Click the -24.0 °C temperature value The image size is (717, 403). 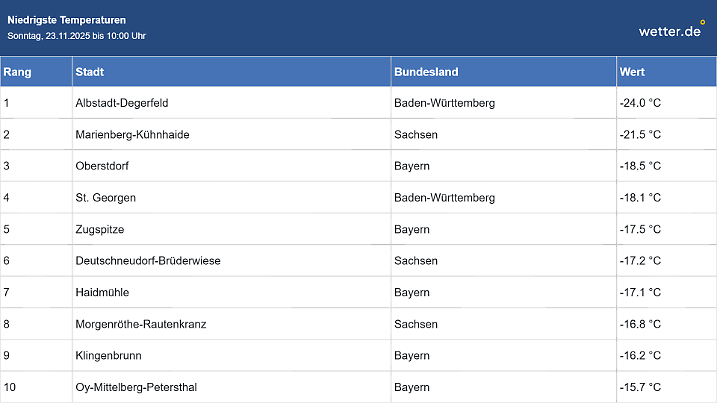pyautogui.click(x=640, y=103)
